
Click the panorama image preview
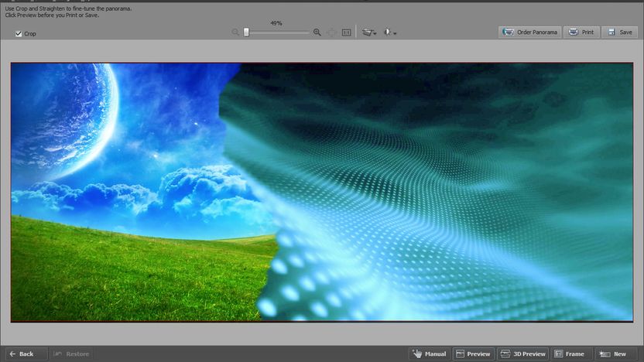pyautogui.click(x=322, y=192)
